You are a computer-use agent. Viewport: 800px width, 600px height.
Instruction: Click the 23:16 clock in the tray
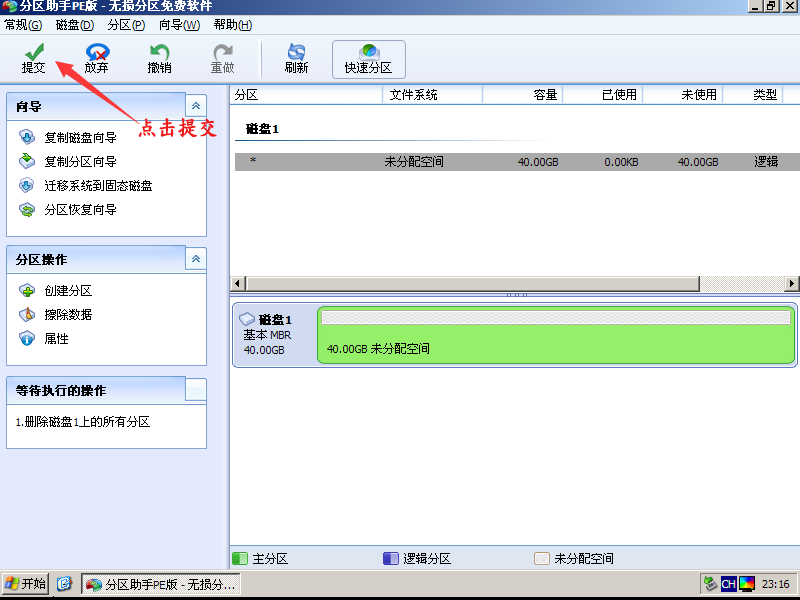coord(776,584)
